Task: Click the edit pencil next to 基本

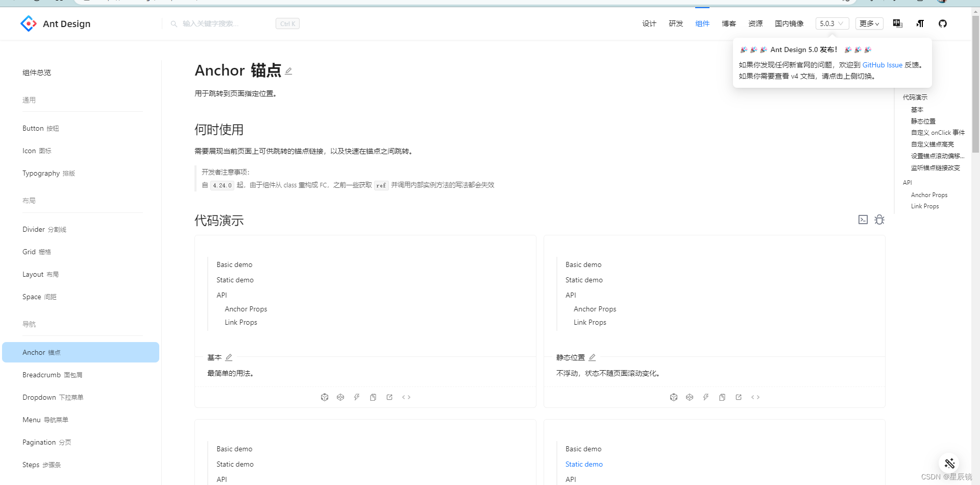Action: pyautogui.click(x=229, y=357)
